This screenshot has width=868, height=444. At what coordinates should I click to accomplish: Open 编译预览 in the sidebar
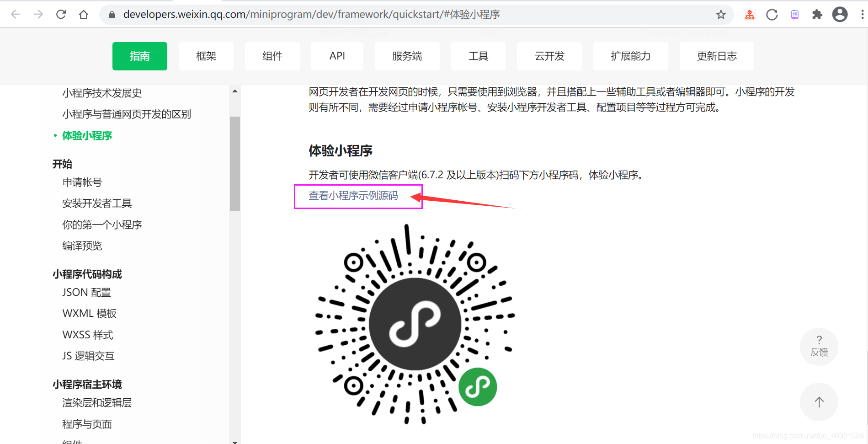[x=82, y=246]
